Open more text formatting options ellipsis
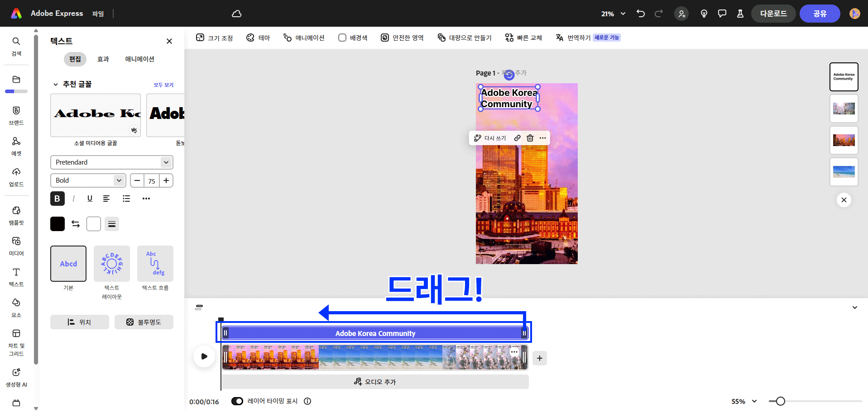The image size is (868, 412). click(146, 199)
